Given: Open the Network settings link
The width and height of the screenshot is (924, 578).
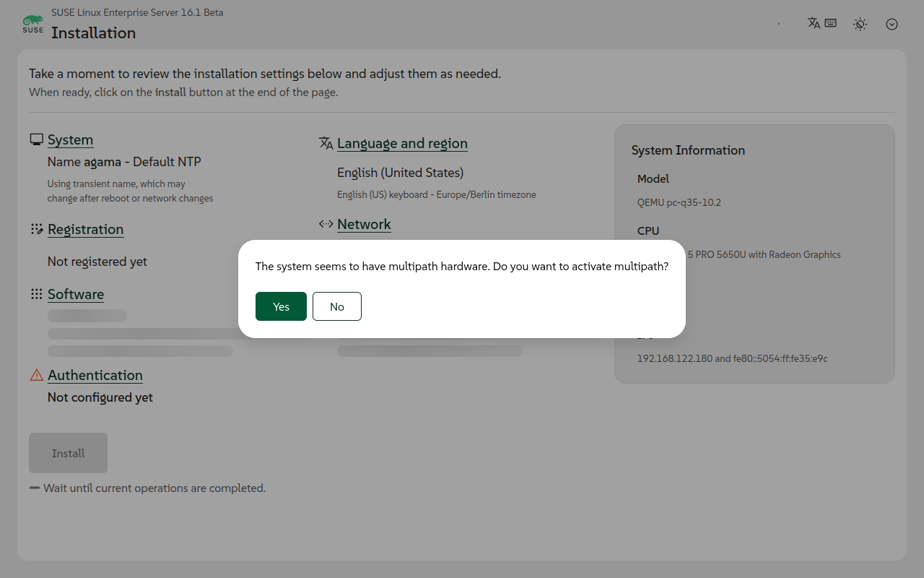Looking at the screenshot, I should pyautogui.click(x=364, y=224).
